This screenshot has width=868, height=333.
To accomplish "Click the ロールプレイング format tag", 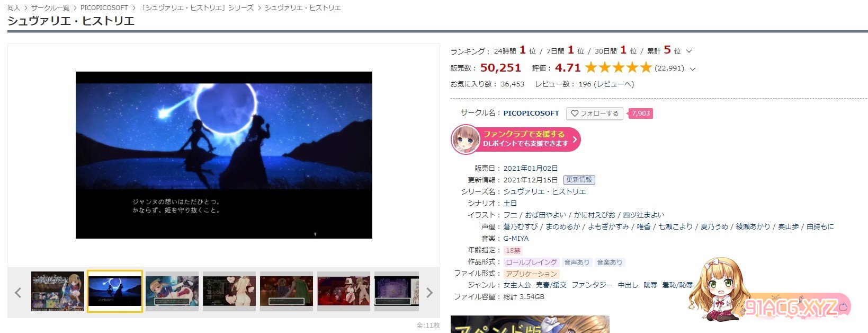I will point(531,262).
